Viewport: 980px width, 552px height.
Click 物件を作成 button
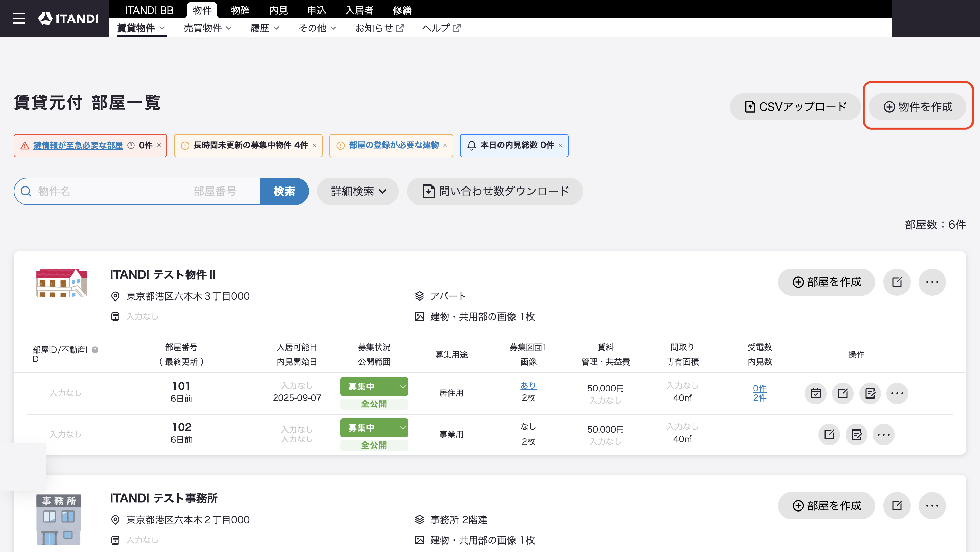point(918,107)
